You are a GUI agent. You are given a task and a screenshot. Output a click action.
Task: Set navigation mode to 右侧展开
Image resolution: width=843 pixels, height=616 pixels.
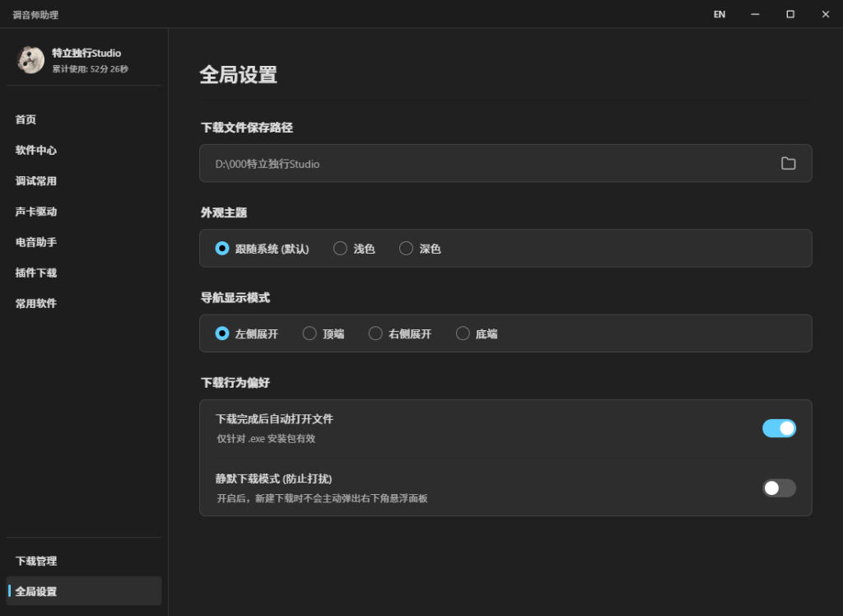pyautogui.click(x=375, y=334)
